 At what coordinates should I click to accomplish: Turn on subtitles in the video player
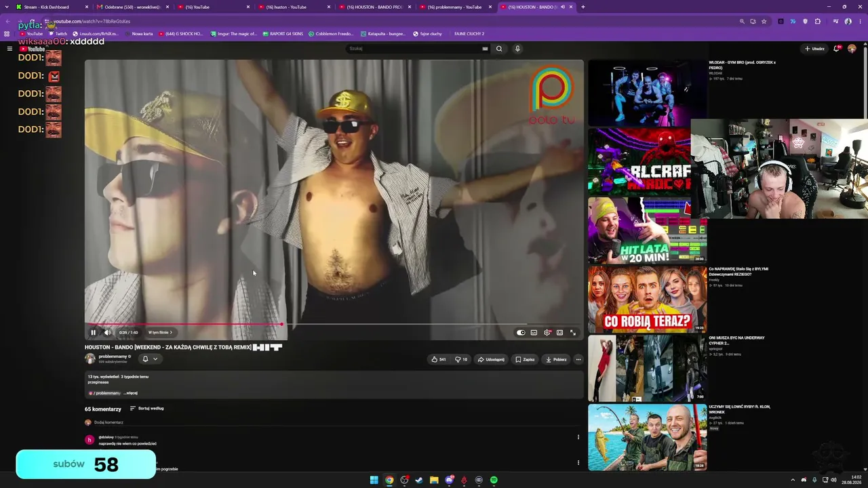tap(534, 333)
